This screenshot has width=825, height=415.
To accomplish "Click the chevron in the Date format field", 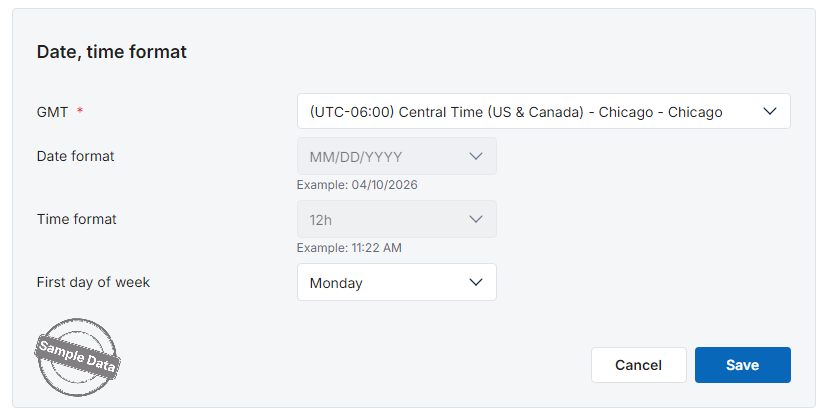I will (x=476, y=157).
